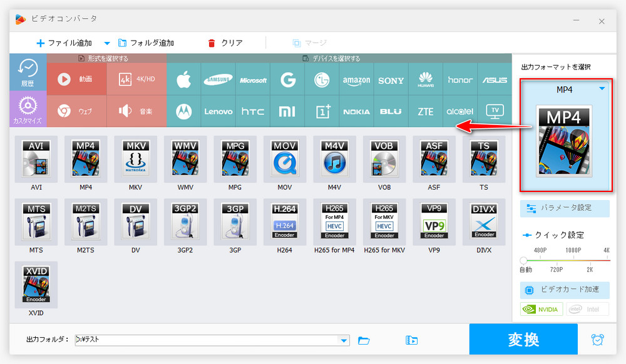
Task: Expand the MP4 output format dropdown
Action: [x=602, y=89]
